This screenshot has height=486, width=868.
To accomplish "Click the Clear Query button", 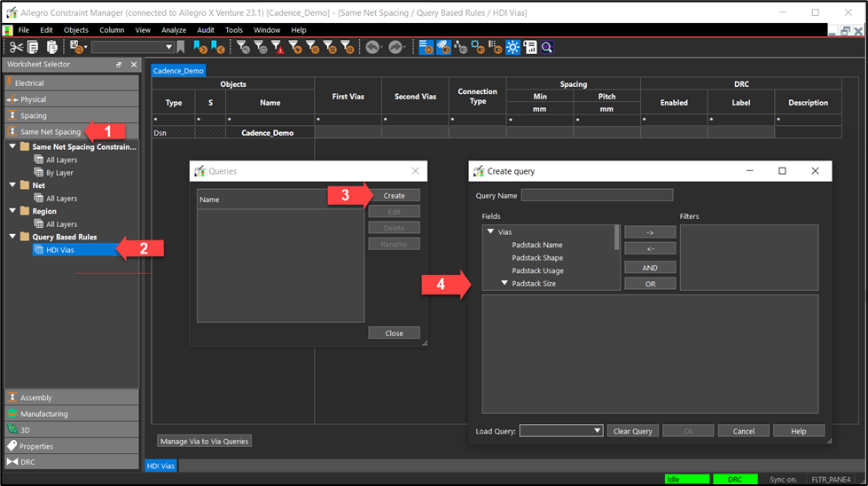I will coord(633,431).
